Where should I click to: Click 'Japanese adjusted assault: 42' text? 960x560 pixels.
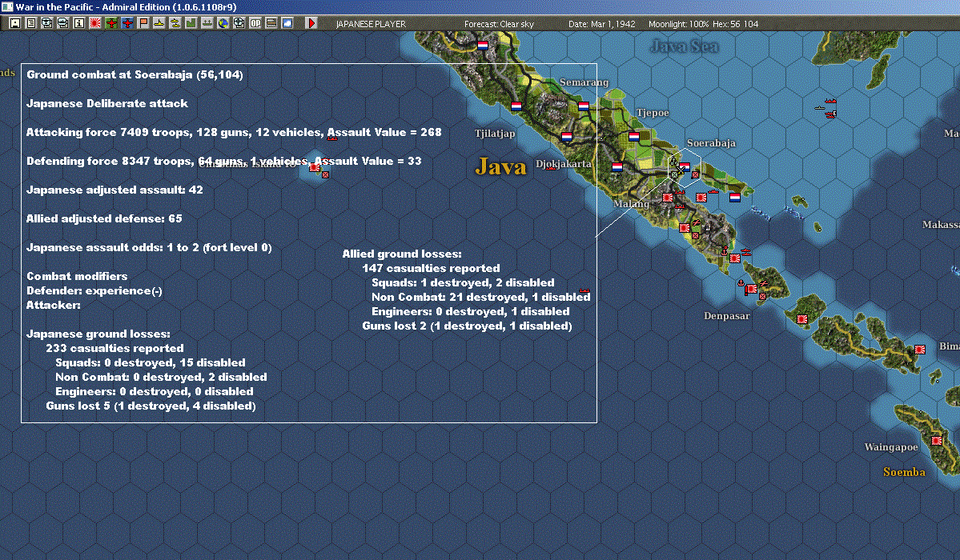pos(114,190)
